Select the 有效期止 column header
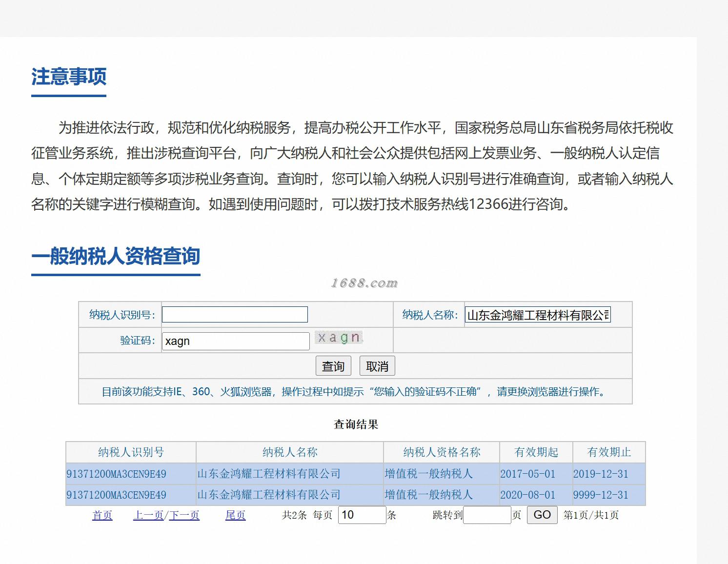728x564 pixels. point(609,452)
